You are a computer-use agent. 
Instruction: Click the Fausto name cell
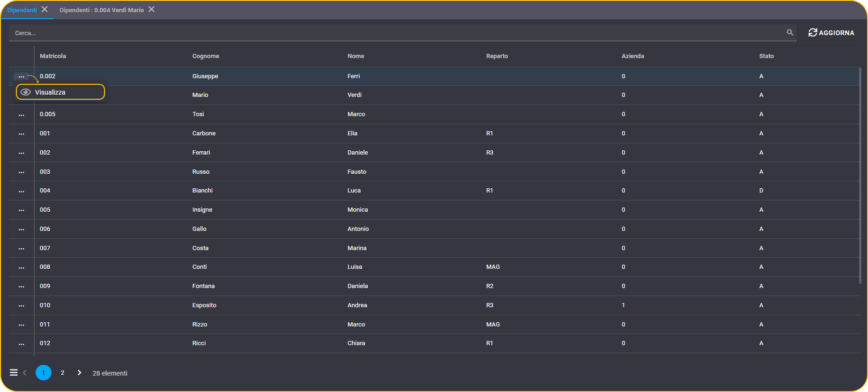(357, 172)
